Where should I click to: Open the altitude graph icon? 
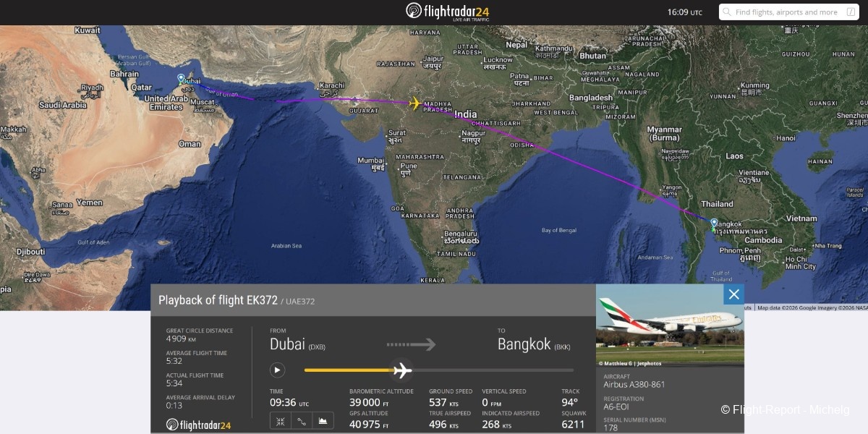(x=323, y=421)
